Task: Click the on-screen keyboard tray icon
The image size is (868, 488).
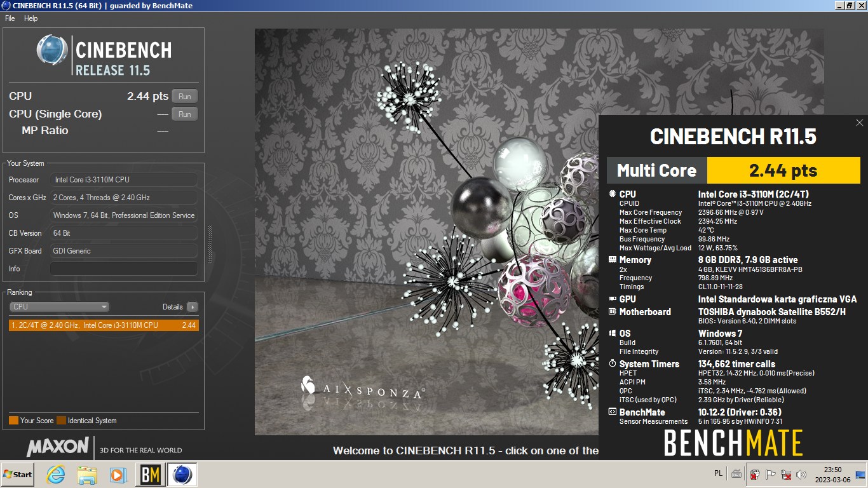Action: coord(736,474)
